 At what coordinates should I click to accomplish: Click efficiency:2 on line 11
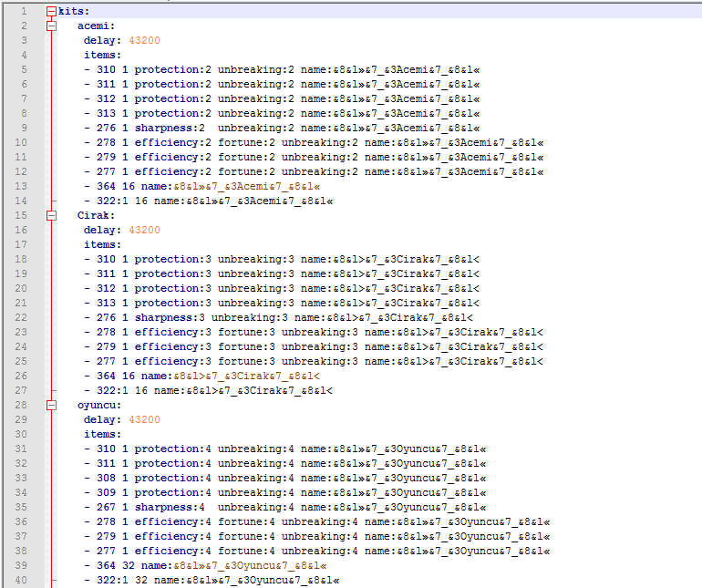[173, 157]
